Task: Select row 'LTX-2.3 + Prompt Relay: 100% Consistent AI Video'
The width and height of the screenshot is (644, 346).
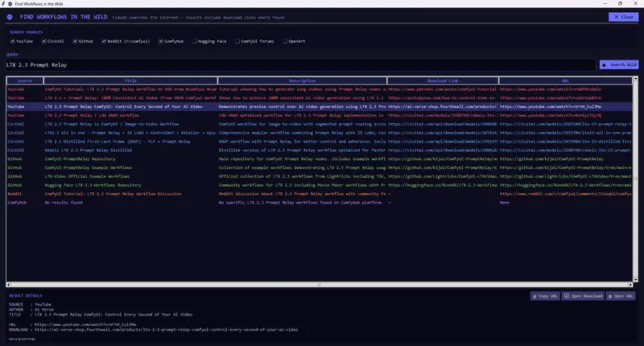Action: tap(319, 97)
